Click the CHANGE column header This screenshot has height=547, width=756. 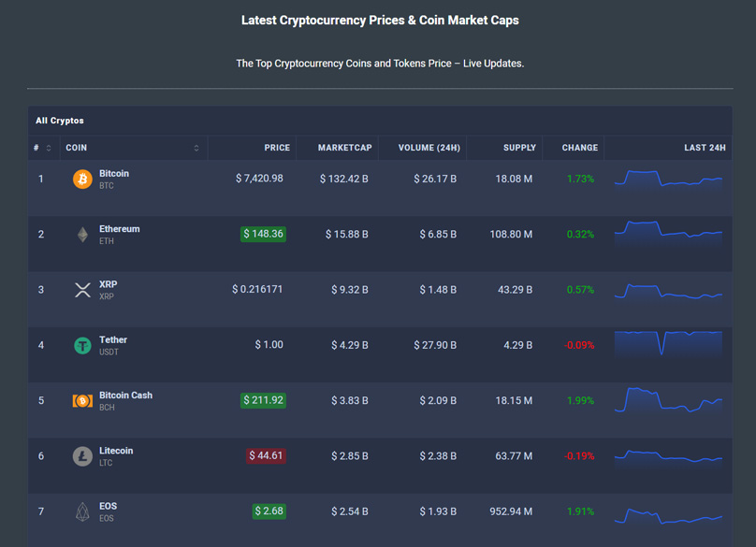579,148
